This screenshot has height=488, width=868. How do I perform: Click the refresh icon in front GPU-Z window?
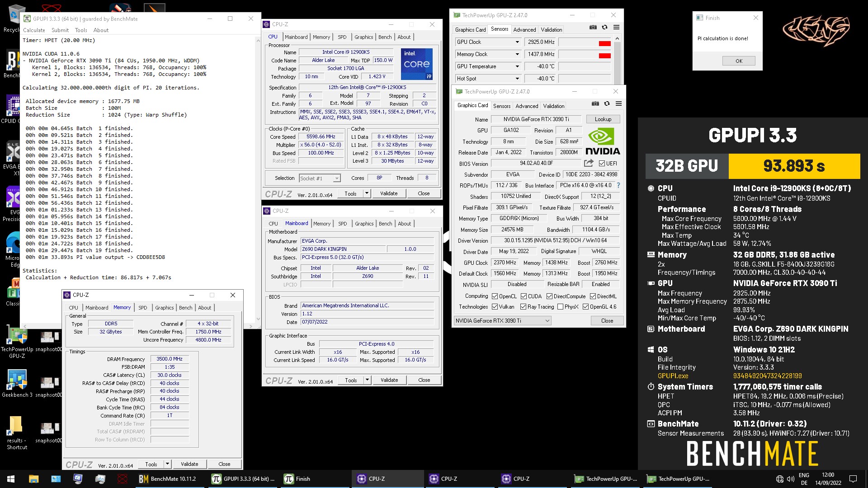[607, 103]
